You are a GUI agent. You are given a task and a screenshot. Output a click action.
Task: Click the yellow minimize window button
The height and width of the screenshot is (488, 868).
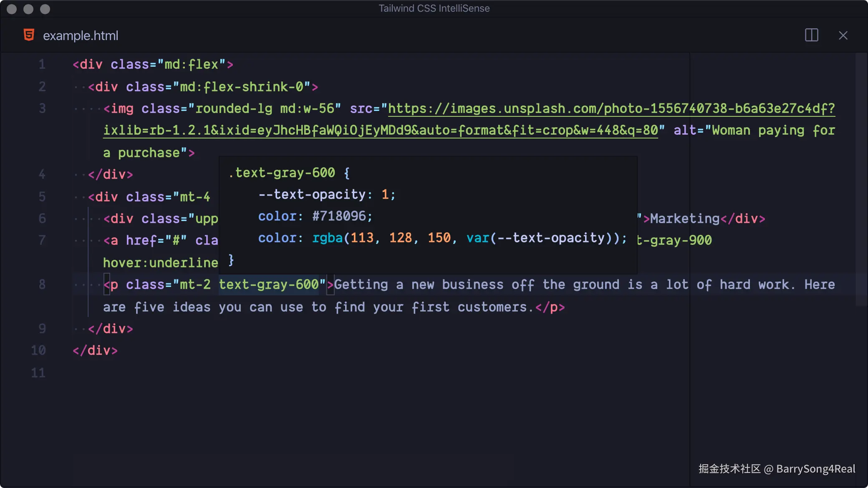(x=28, y=9)
